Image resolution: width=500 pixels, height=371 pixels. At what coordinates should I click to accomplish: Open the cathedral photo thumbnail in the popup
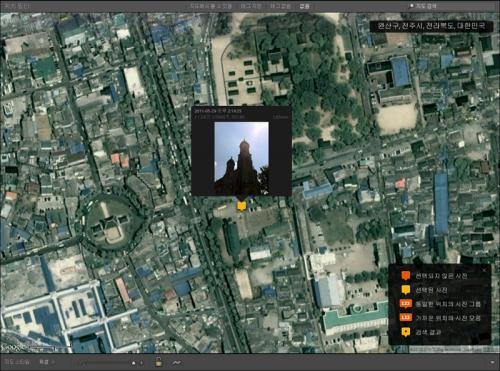coord(241,158)
